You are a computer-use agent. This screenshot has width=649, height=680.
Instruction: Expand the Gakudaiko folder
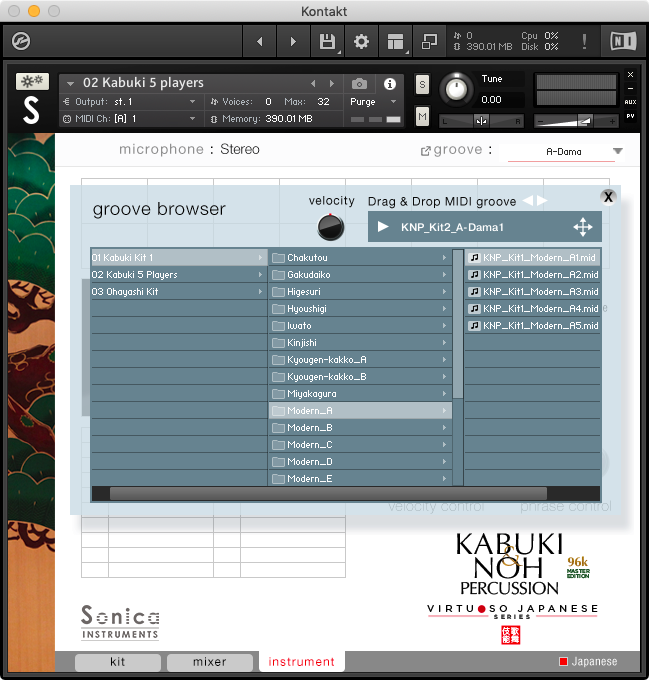pos(360,275)
